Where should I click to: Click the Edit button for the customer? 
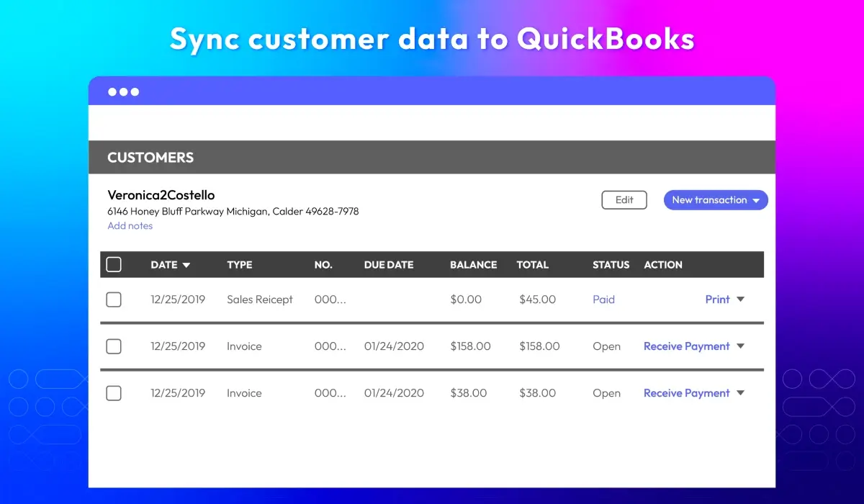[624, 200]
